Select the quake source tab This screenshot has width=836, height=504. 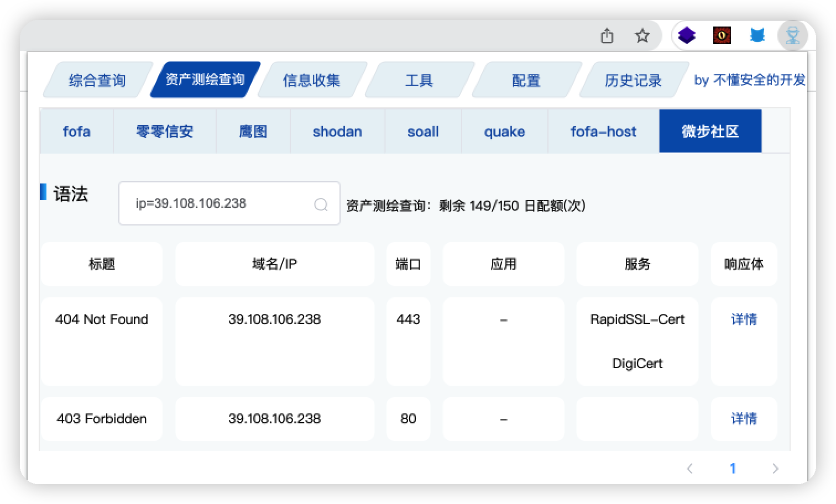click(505, 132)
